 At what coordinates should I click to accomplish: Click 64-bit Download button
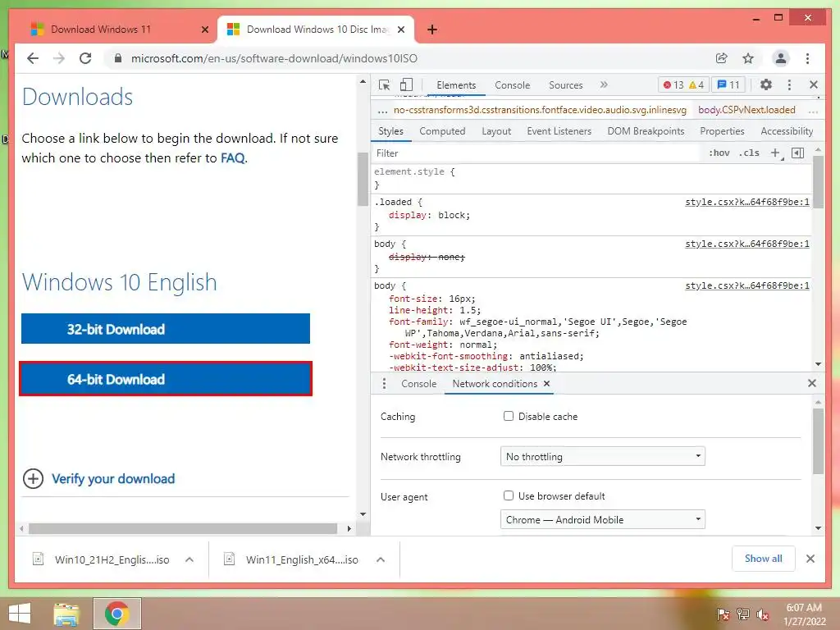click(166, 379)
